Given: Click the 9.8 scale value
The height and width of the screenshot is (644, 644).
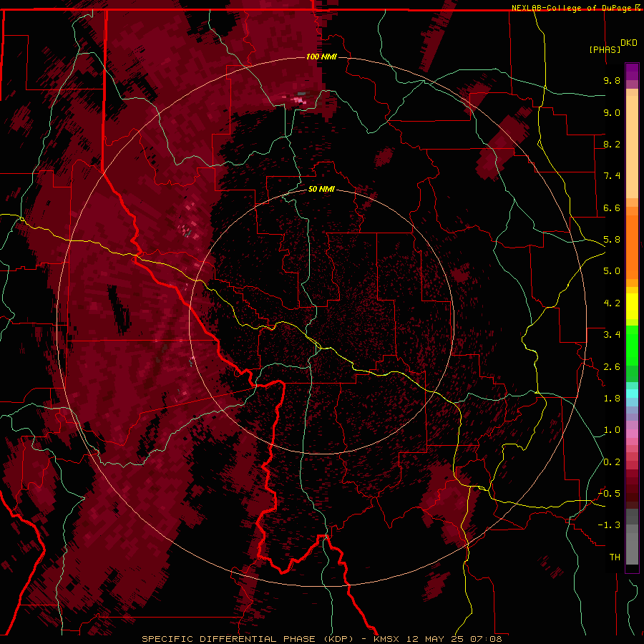Looking at the screenshot, I should tap(612, 80).
